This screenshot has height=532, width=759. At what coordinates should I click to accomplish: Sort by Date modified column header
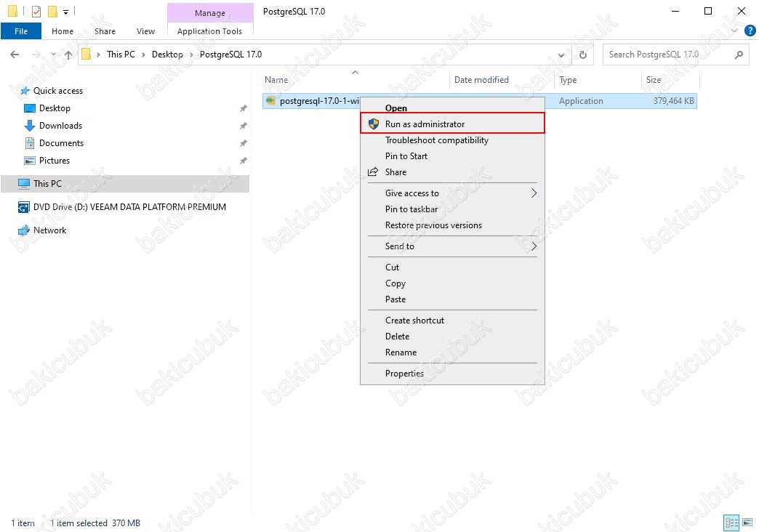click(502, 80)
